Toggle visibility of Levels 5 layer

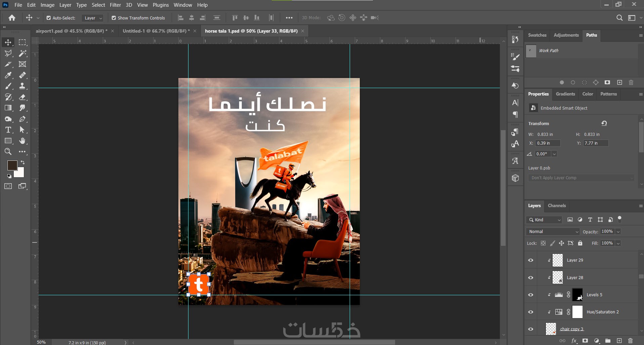click(x=531, y=295)
